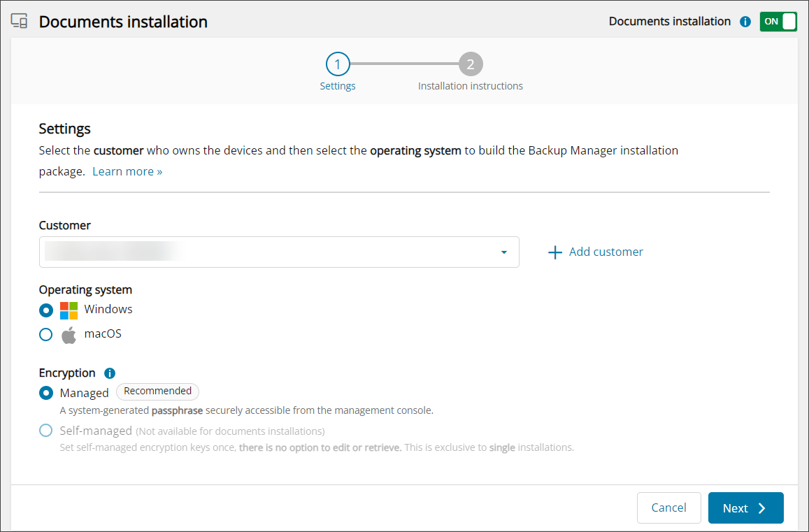The height and width of the screenshot is (532, 809).
Task: Select the Windows radio button
Action: (x=46, y=310)
